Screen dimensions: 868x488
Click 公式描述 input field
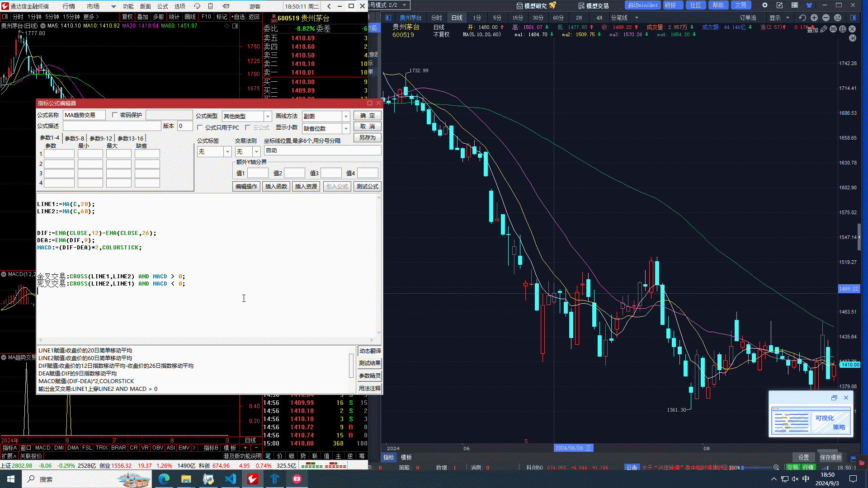(x=112, y=126)
